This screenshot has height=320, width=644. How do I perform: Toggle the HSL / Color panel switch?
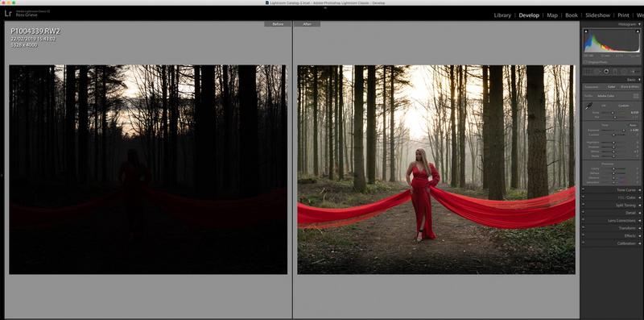click(583, 197)
